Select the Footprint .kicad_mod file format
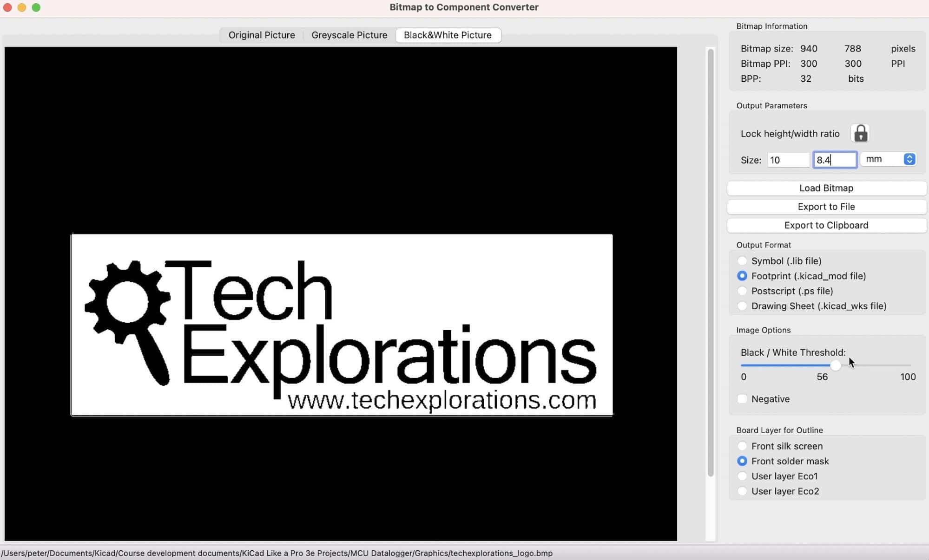 point(742,276)
